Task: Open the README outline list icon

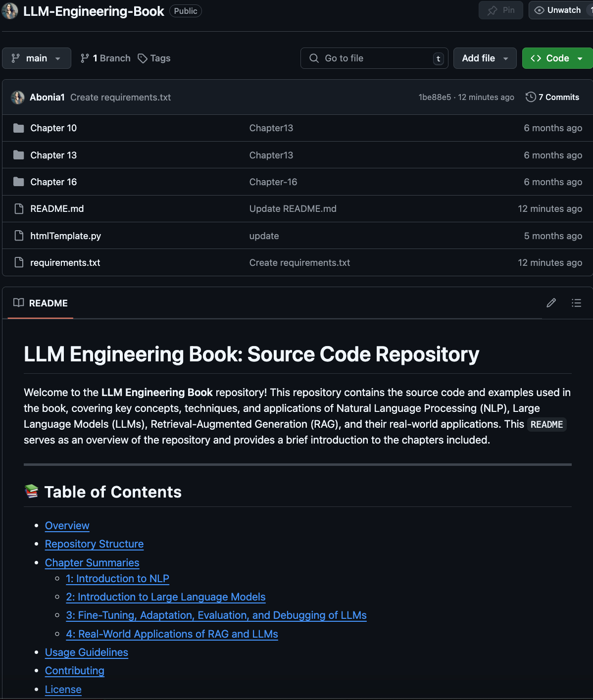Action: (576, 303)
